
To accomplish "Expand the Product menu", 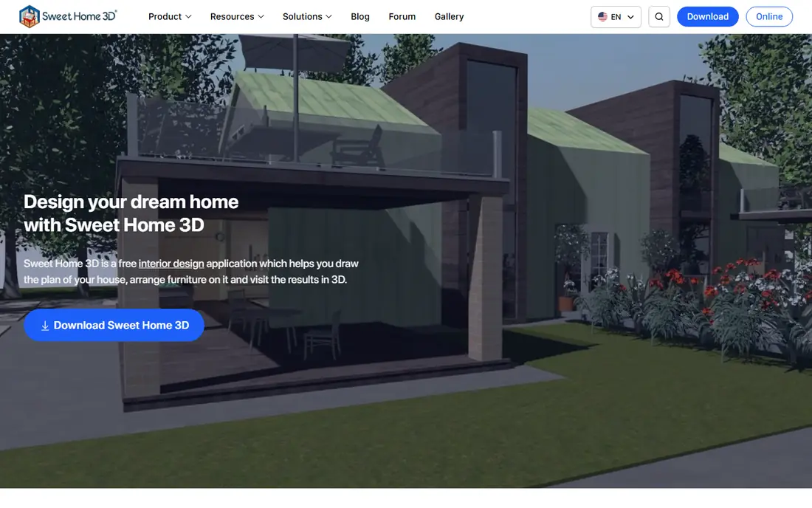I will (x=170, y=16).
